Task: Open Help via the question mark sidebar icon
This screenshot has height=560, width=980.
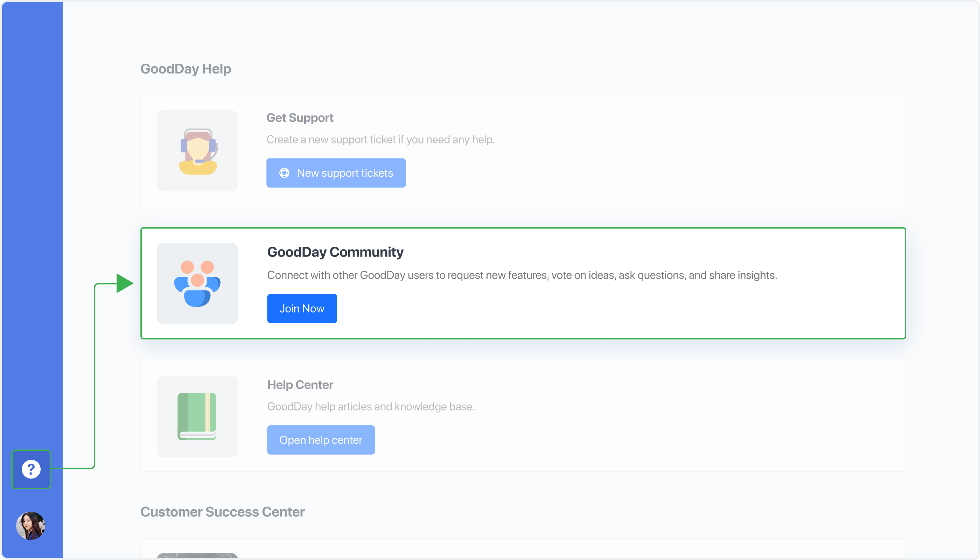Action: [x=31, y=469]
